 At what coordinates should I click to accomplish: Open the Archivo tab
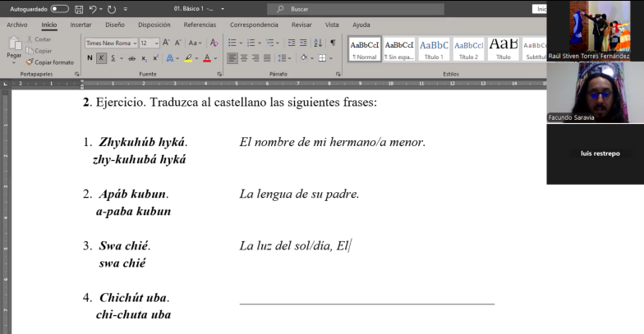(x=16, y=25)
